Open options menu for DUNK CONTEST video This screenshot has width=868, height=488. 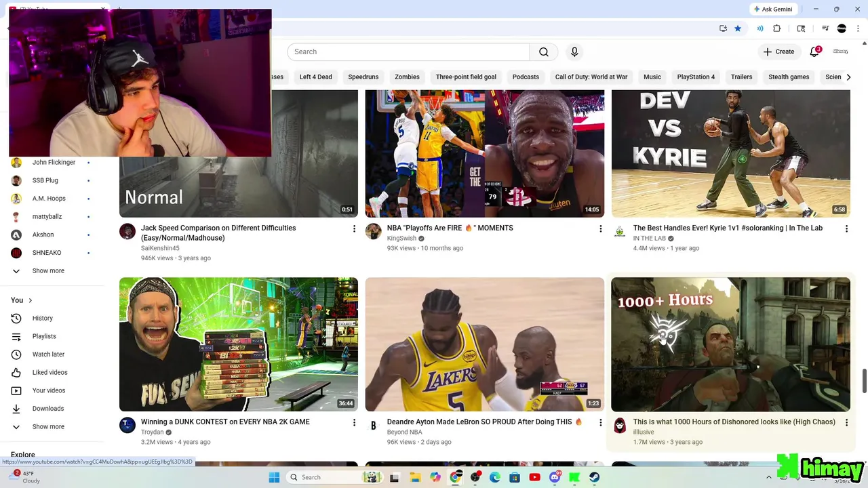click(x=354, y=422)
